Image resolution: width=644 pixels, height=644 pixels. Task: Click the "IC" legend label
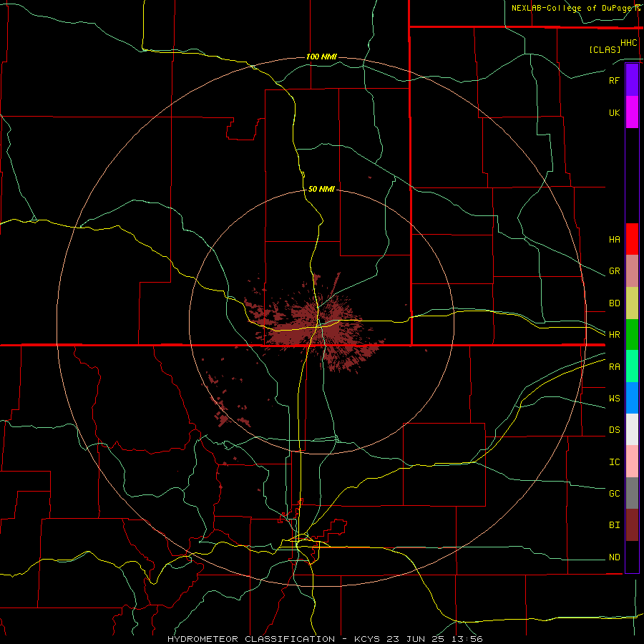point(614,462)
